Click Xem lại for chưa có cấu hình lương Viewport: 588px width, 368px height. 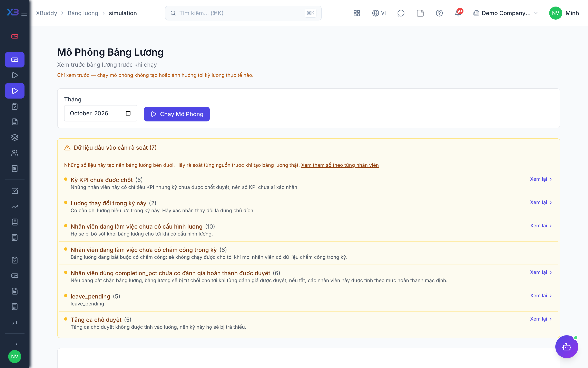coord(541,226)
